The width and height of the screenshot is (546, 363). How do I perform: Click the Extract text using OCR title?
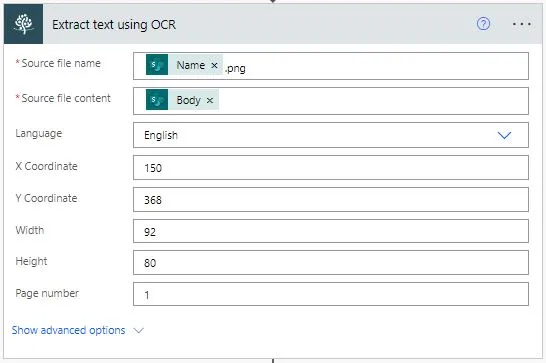click(x=114, y=25)
